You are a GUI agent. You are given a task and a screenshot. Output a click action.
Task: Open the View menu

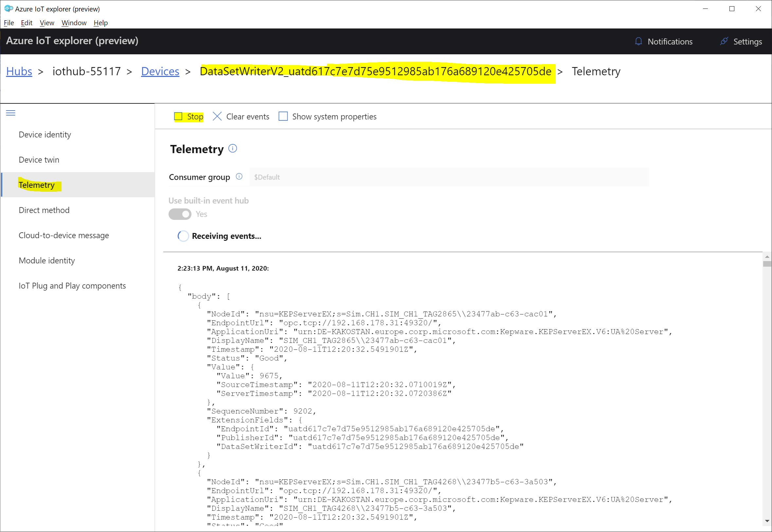pos(47,23)
